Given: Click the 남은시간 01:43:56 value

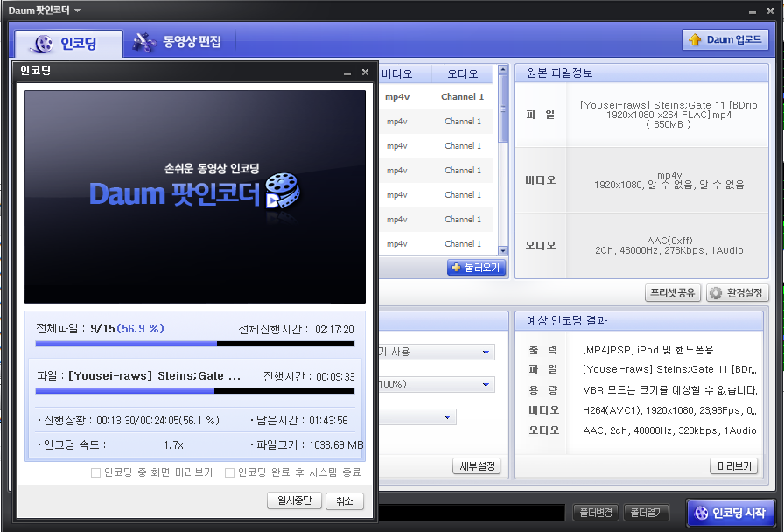Looking at the screenshot, I should pos(328,421).
